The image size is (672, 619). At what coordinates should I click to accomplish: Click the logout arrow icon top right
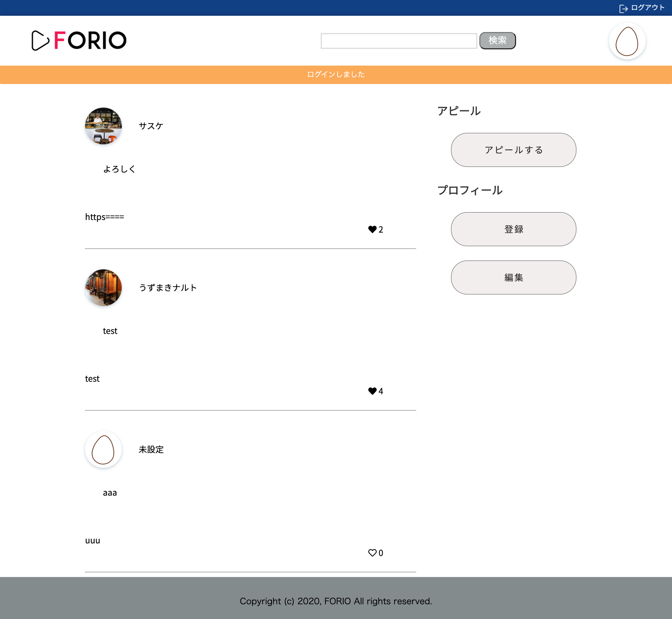coord(624,8)
